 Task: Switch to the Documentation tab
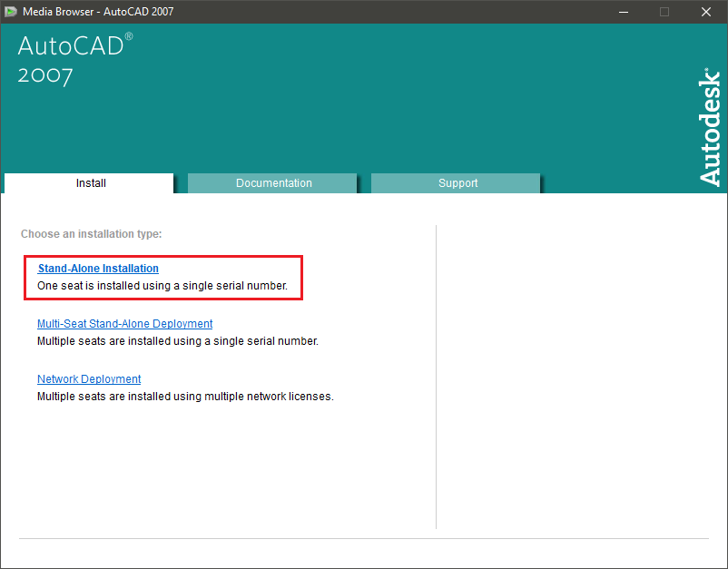(x=272, y=182)
